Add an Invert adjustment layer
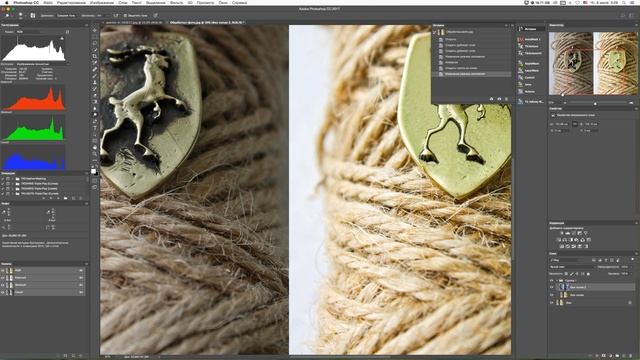This screenshot has height=360, width=640. (x=561, y=246)
